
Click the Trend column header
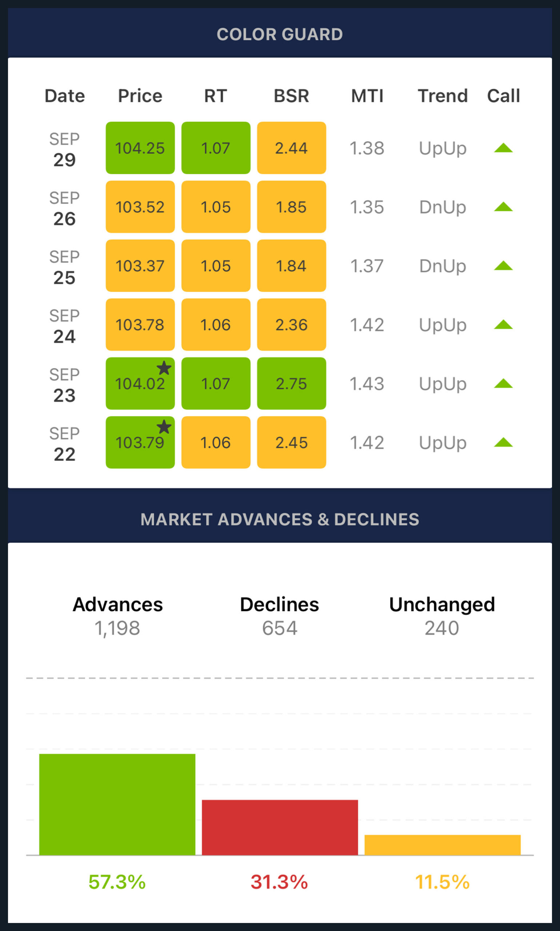(443, 96)
